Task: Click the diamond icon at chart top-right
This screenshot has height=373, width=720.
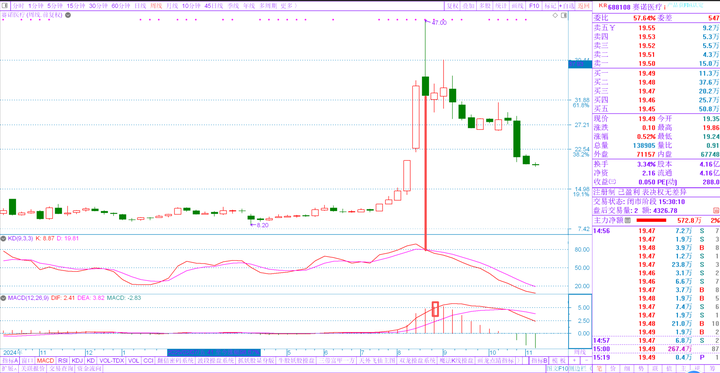Action: [x=555, y=15]
